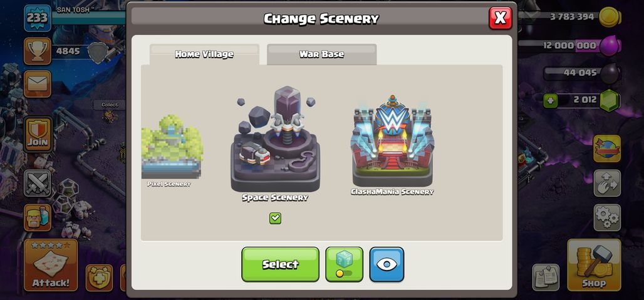Click the Attack! map button

pos(51,265)
